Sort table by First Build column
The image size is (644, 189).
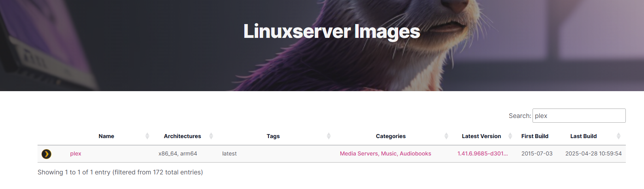[535, 136]
